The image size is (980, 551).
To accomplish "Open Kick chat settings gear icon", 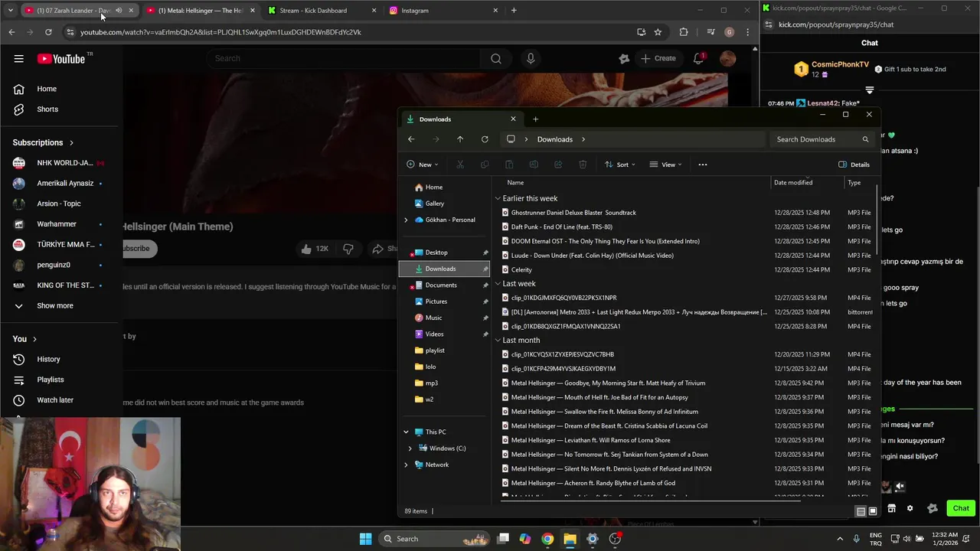I will 910,508.
